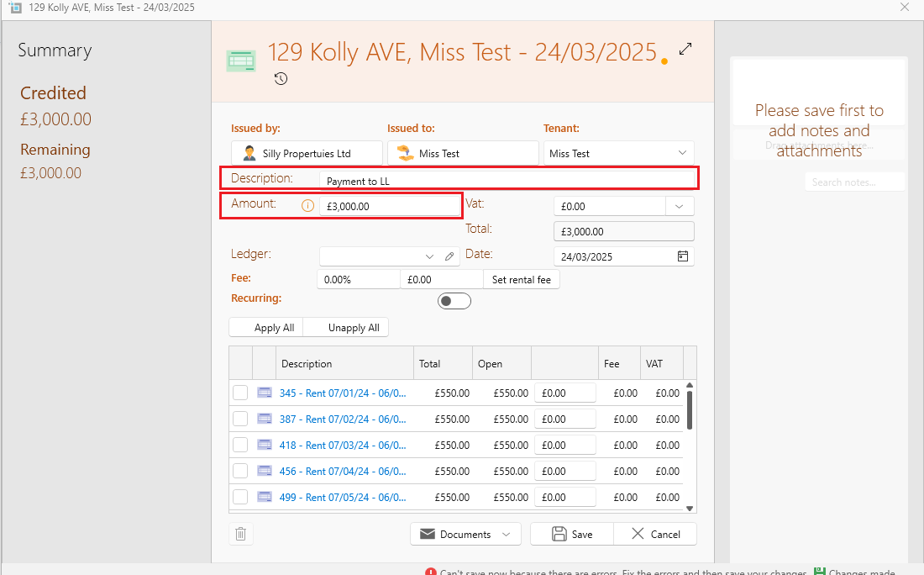This screenshot has width=924, height=575.
Task: Open link 456 - Rent 07/04/24
Action: tap(343, 471)
